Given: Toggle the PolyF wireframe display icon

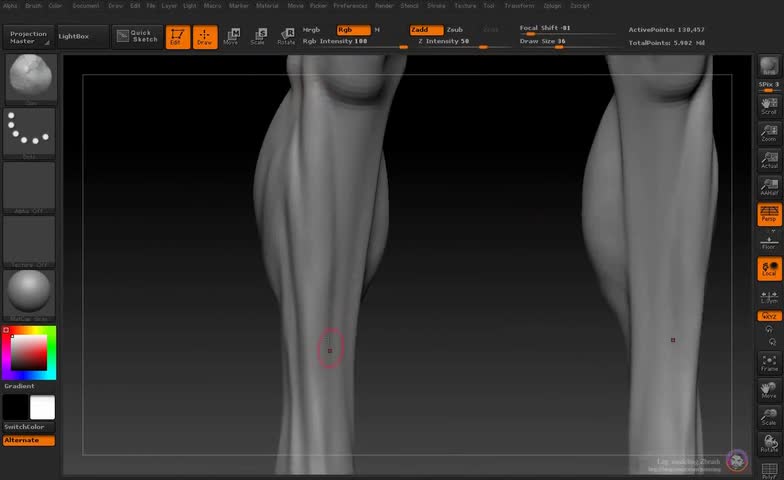Looking at the screenshot, I should coord(769,470).
